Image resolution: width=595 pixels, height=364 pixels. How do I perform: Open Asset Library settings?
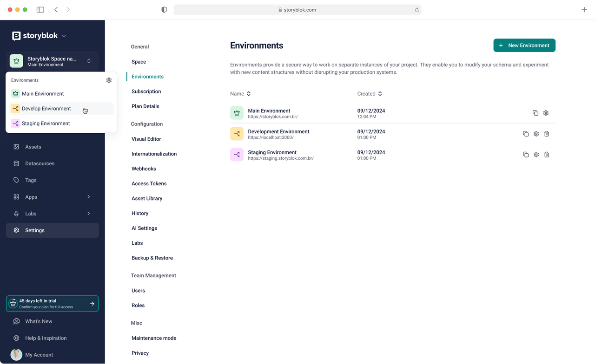coord(147,198)
